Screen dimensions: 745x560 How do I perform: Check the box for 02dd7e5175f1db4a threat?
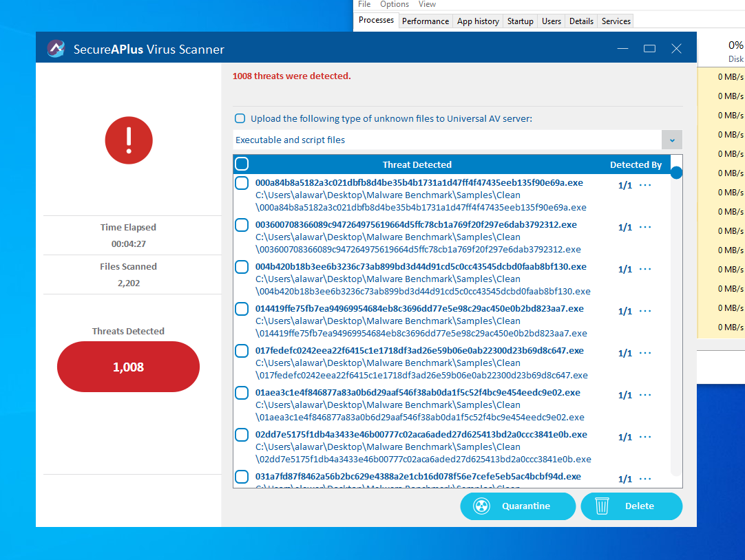point(242,435)
